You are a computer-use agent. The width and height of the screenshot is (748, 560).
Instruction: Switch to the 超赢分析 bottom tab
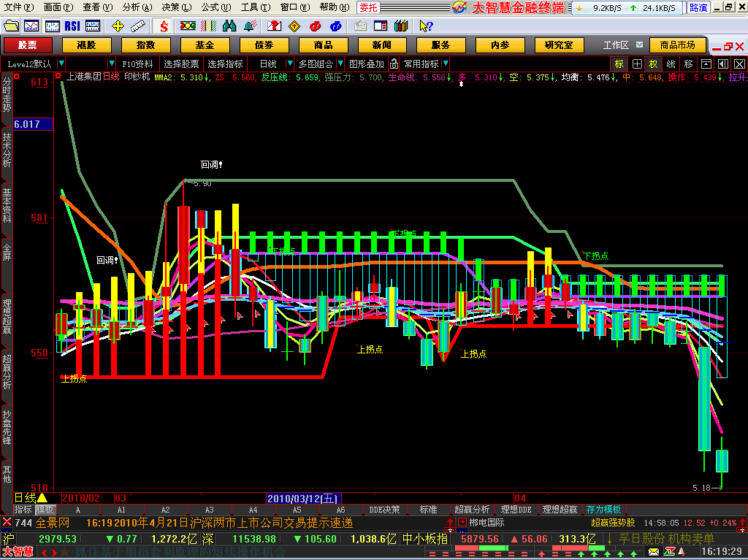(472, 510)
